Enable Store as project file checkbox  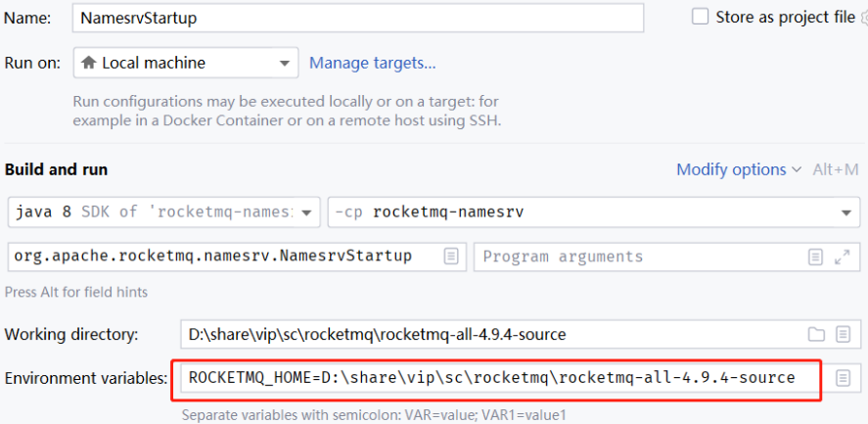[x=700, y=17]
